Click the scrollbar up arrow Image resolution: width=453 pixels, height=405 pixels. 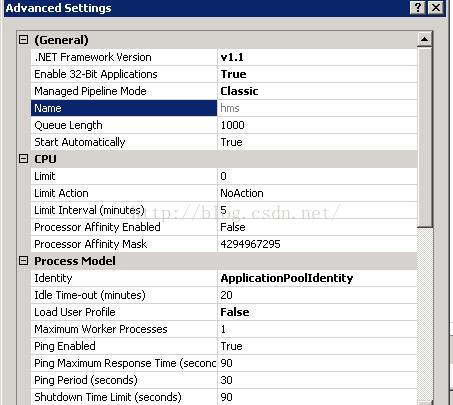tap(424, 39)
